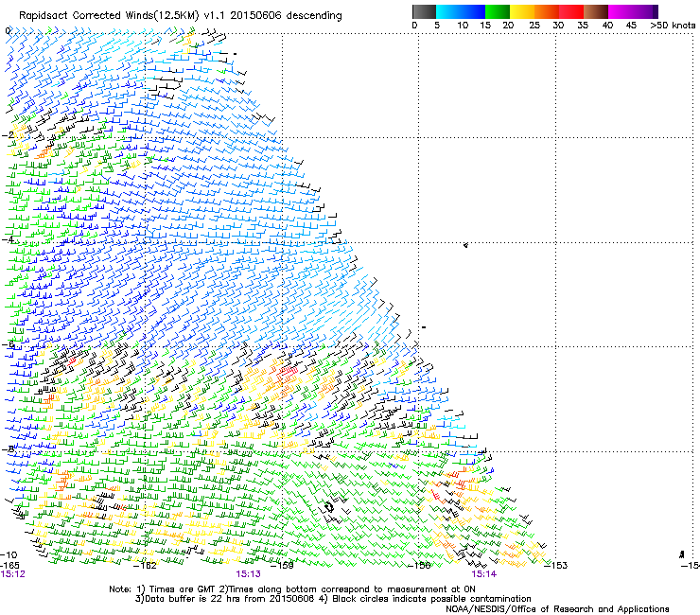Click the '>50 knots' legend label
This screenshot has height=615, width=700.
click(673, 25)
